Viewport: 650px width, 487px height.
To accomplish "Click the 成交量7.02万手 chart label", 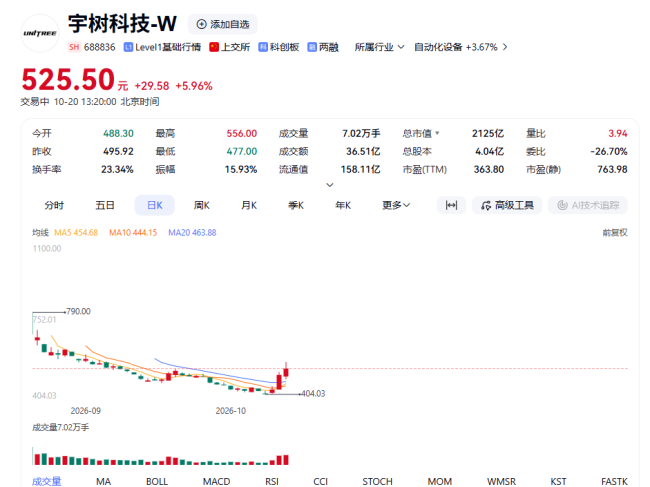I will point(61,427).
